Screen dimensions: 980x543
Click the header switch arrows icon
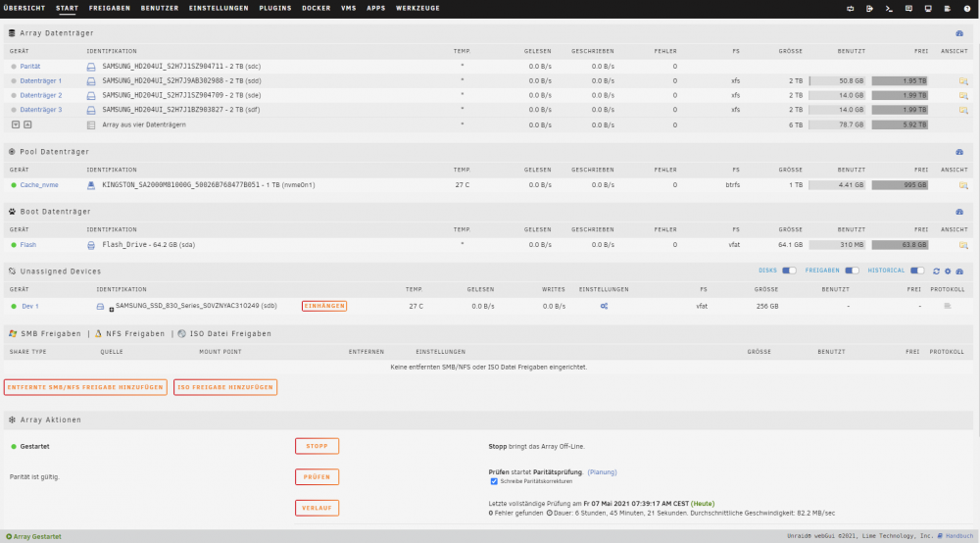point(850,9)
